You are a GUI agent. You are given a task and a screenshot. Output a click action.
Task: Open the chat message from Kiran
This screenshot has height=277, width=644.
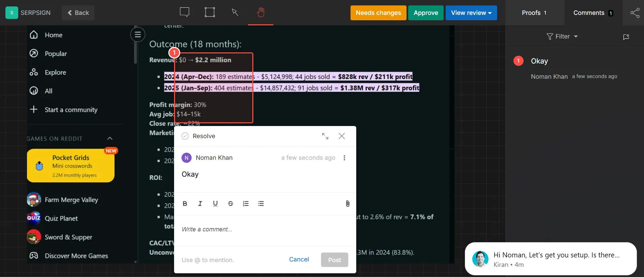(551, 259)
